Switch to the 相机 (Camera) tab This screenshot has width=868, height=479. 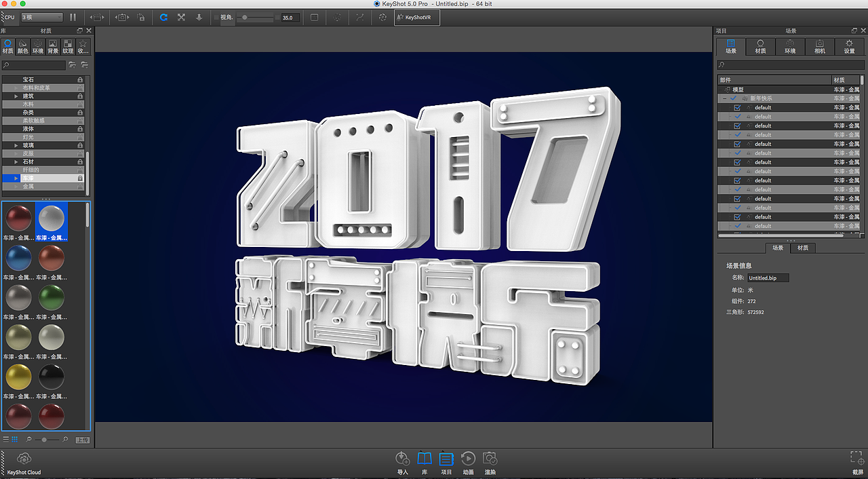coord(819,46)
